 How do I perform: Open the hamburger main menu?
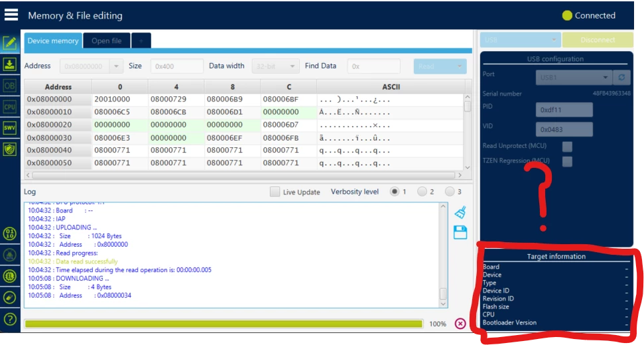11,15
